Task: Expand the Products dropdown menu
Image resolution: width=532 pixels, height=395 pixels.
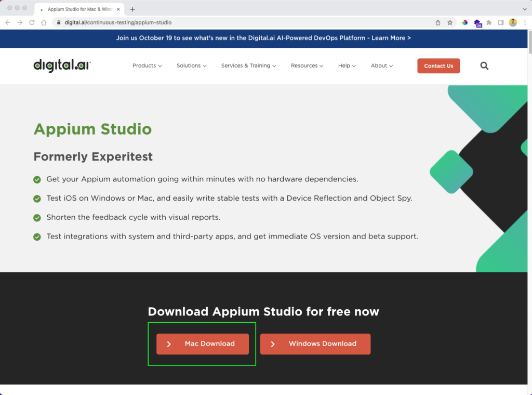Action: (147, 66)
